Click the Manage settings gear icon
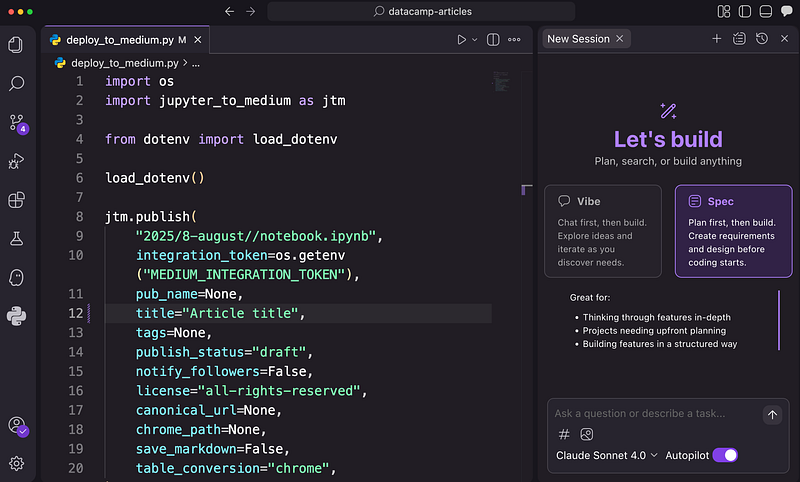800x482 pixels. (16, 463)
